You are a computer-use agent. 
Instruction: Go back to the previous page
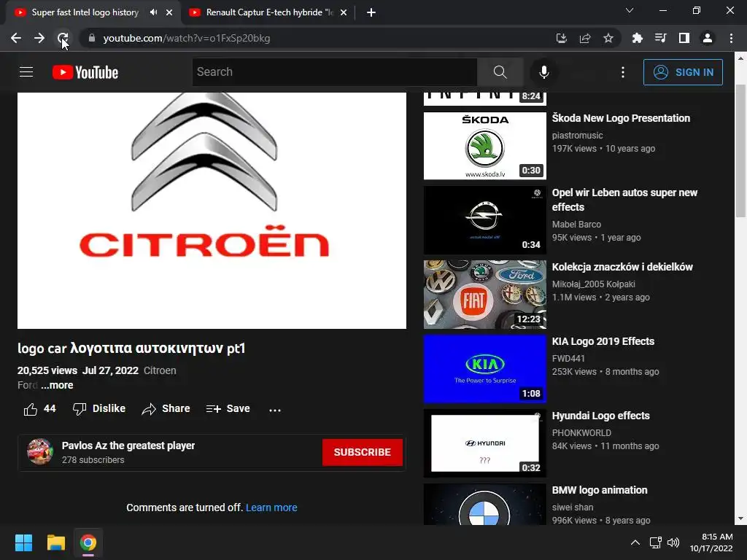(16, 38)
